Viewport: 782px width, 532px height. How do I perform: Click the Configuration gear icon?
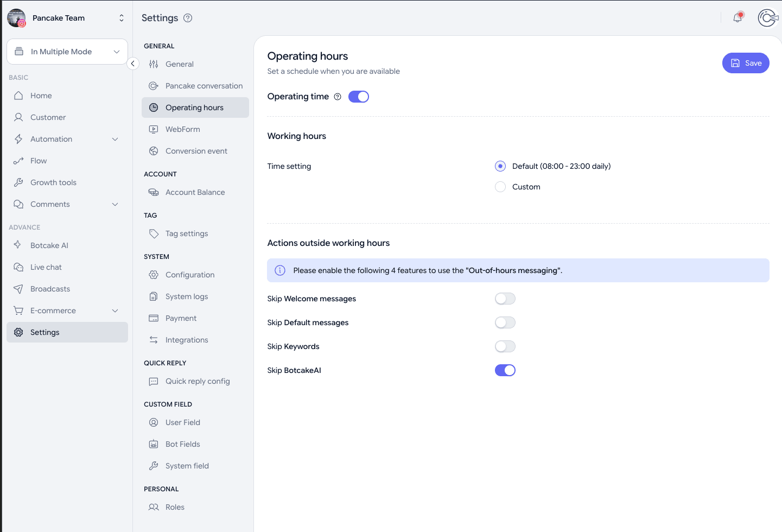[x=154, y=275]
